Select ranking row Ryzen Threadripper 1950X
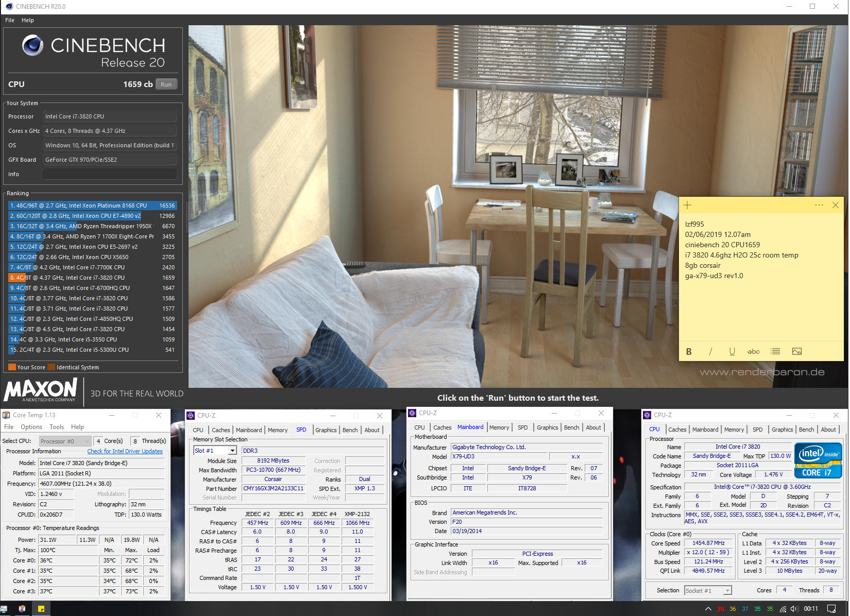850x616 pixels. click(93, 226)
